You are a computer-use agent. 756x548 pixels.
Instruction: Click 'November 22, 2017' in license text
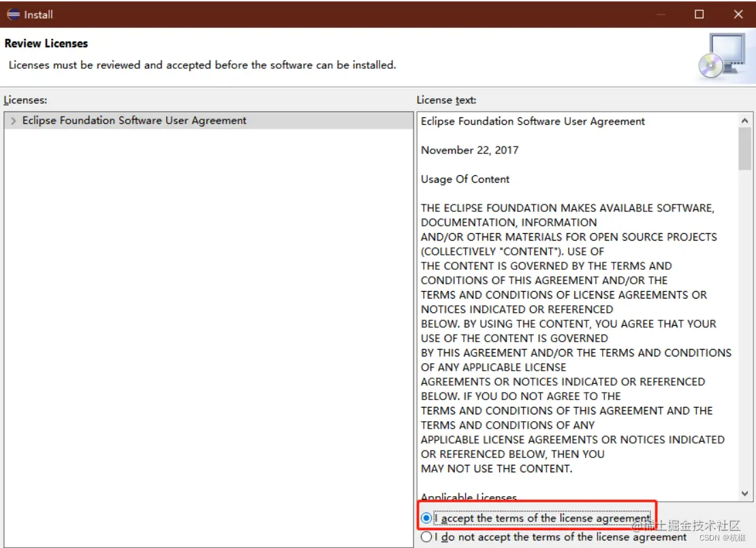[x=470, y=150]
